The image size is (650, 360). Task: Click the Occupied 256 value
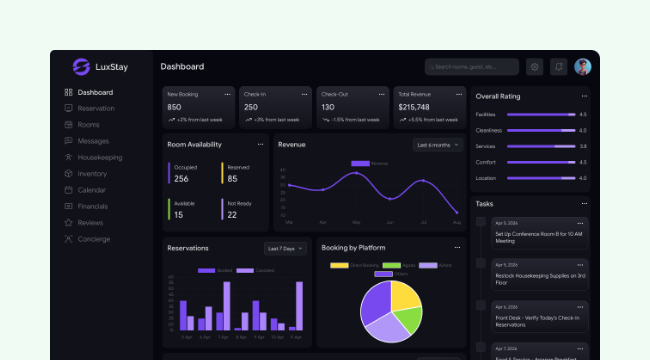(181, 179)
